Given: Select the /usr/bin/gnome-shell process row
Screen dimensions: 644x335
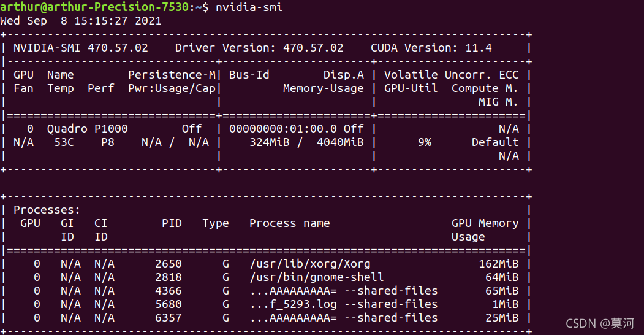Looking at the screenshot, I should coord(266,277).
